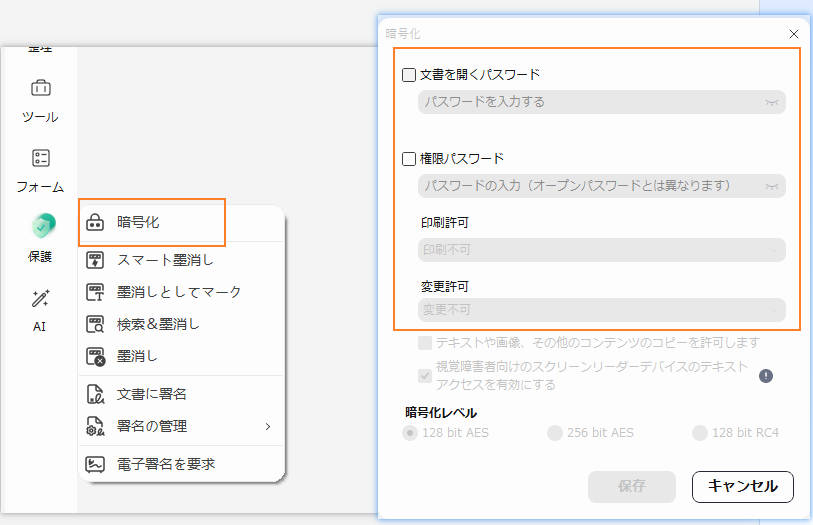Open the ツール sidebar icon

(x=40, y=88)
